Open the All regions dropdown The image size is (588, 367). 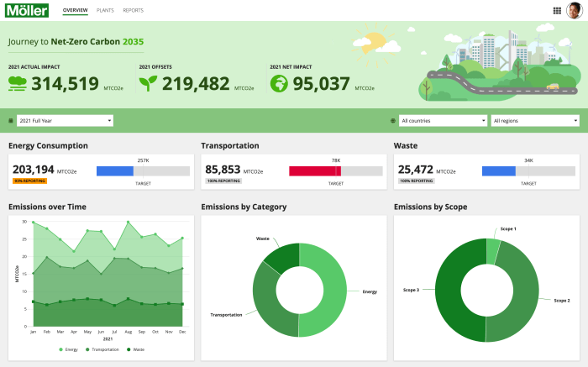pyautogui.click(x=535, y=121)
